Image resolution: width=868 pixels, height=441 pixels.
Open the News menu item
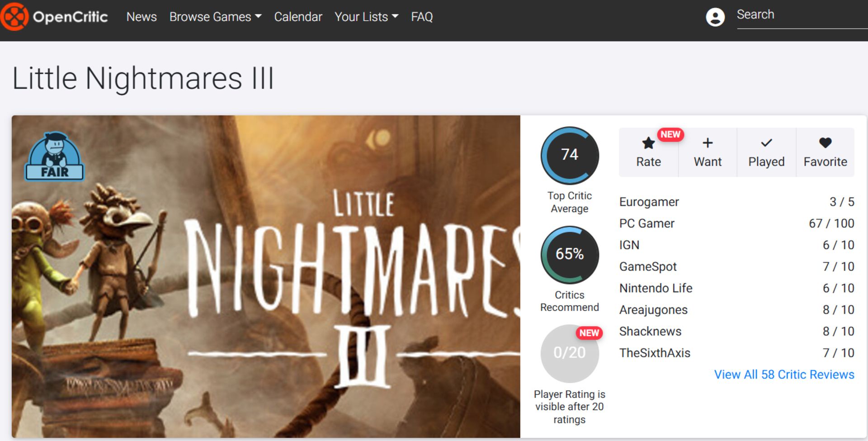(142, 17)
